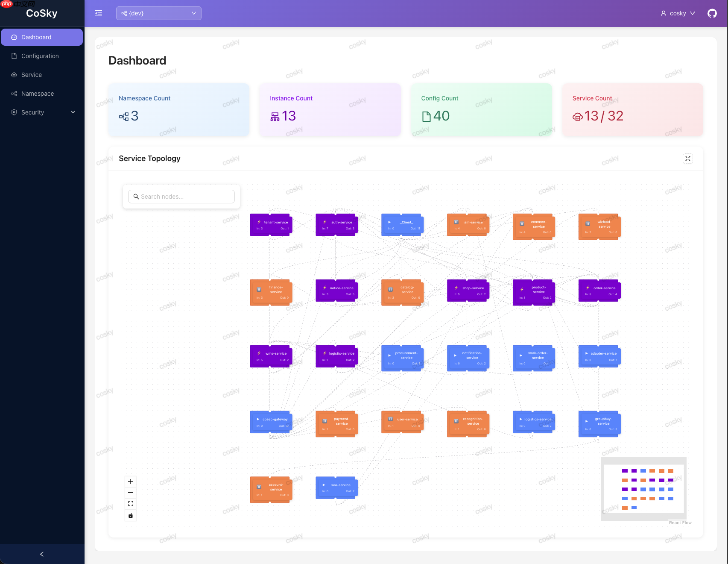Open the GitHub repository icon
The image size is (728, 564).
(x=712, y=13)
